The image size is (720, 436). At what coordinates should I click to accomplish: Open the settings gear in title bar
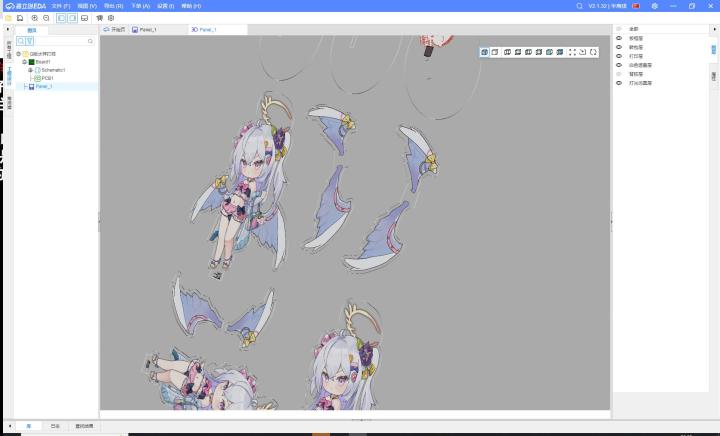pyautogui.click(x=654, y=6)
